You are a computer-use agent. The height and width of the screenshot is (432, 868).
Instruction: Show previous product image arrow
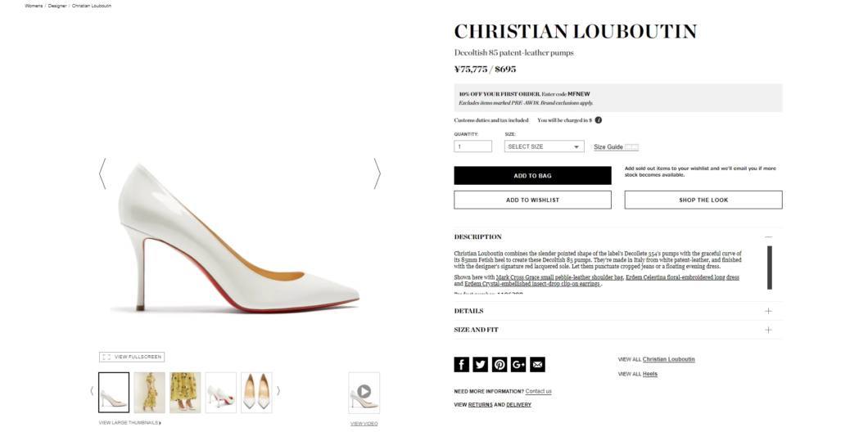pos(102,173)
